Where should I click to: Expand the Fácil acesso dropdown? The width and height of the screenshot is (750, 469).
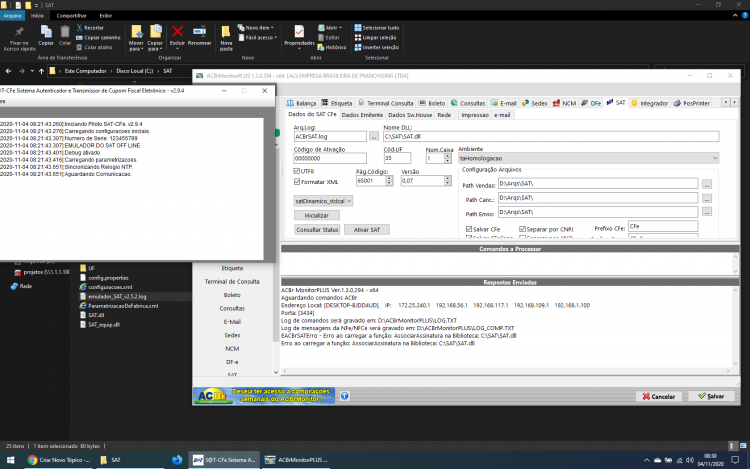pos(257,37)
